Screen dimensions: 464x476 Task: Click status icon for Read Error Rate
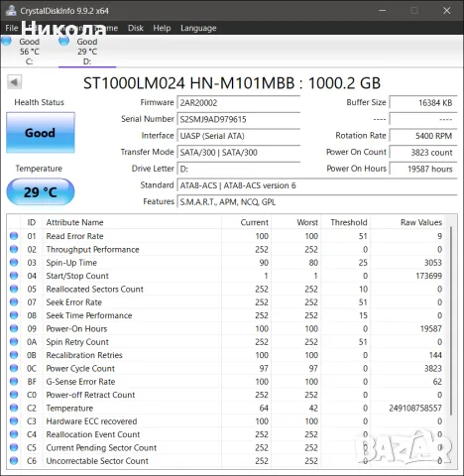14,236
